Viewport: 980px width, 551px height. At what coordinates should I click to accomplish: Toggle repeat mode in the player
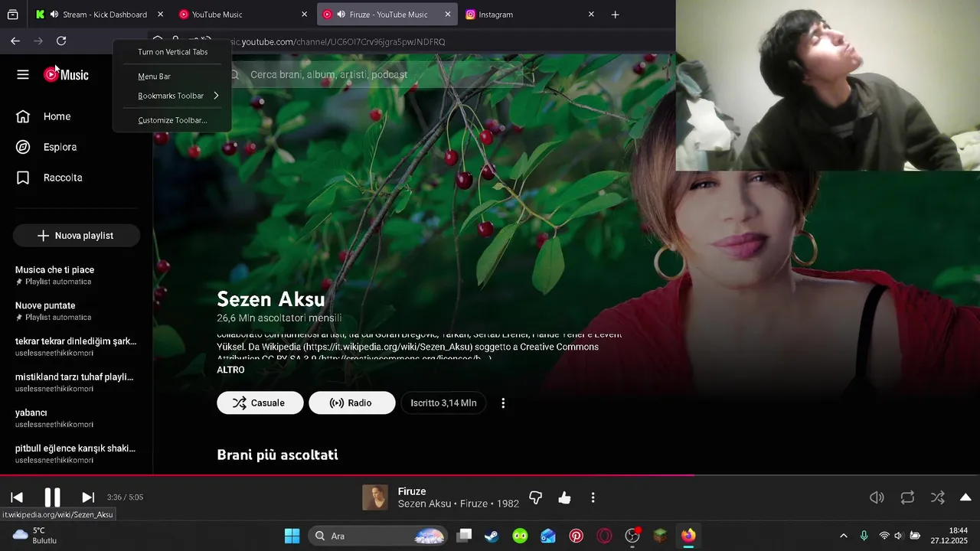[x=907, y=497]
